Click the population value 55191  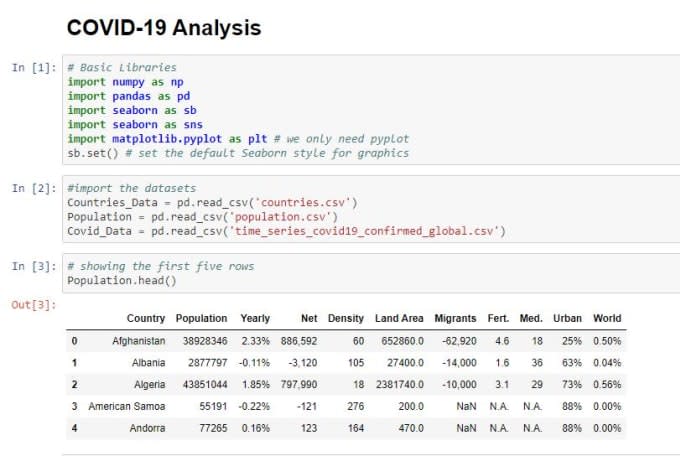coord(213,407)
